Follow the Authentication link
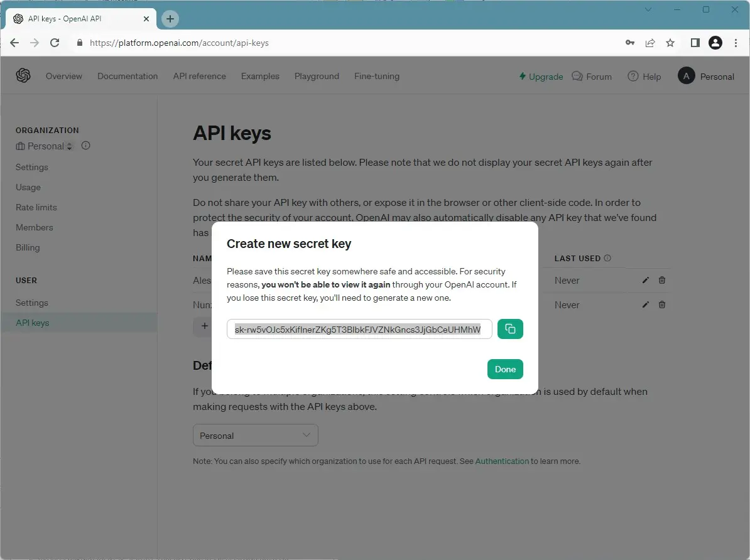750x560 pixels. pyautogui.click(x=502, y=461)
